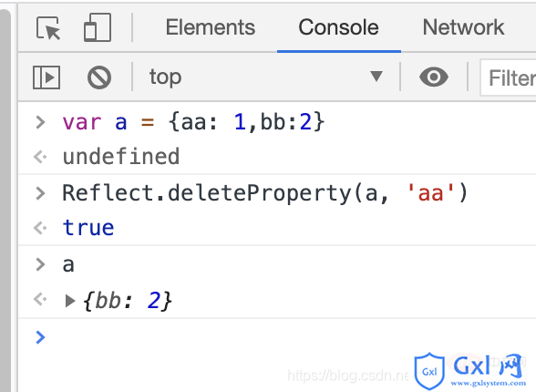
Task: Click the Reflect.deleteProperty command line
Action: tap(265, 193)
